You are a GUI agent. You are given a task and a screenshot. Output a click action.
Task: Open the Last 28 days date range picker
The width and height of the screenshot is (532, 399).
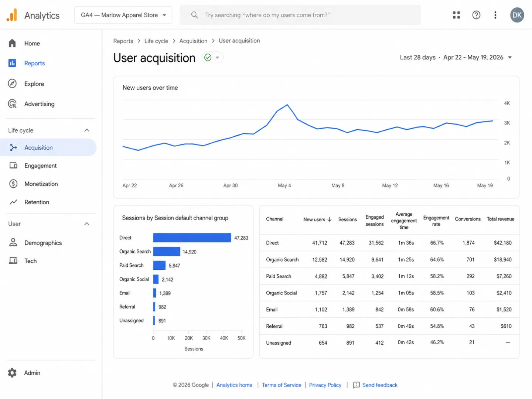tap(456, 57)
